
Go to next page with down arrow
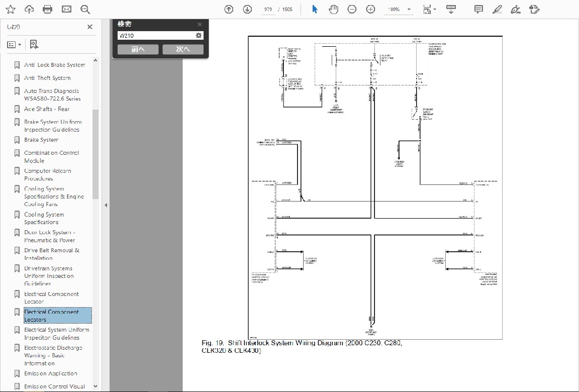247,9
